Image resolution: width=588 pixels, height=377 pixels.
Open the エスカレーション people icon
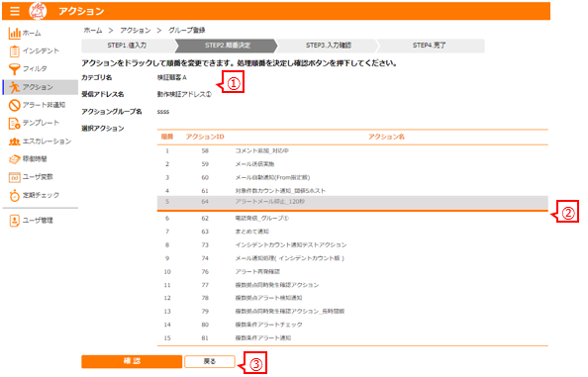coord(14,141)
